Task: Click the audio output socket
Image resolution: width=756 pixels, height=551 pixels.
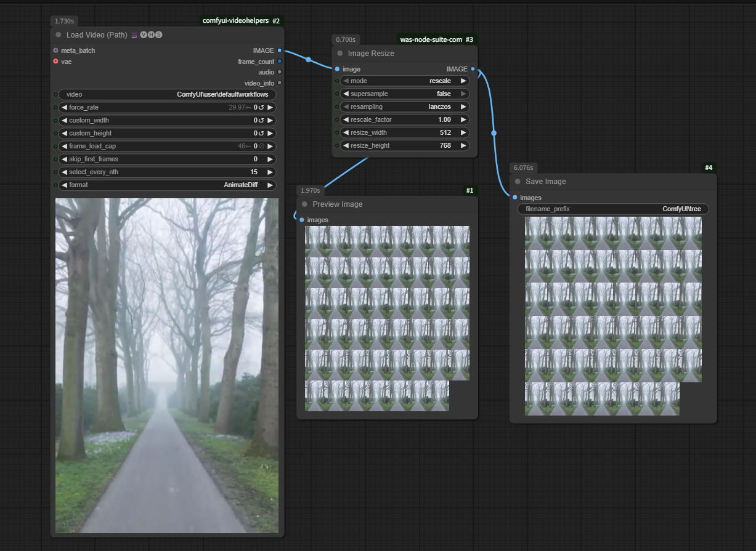Action: 280,72
